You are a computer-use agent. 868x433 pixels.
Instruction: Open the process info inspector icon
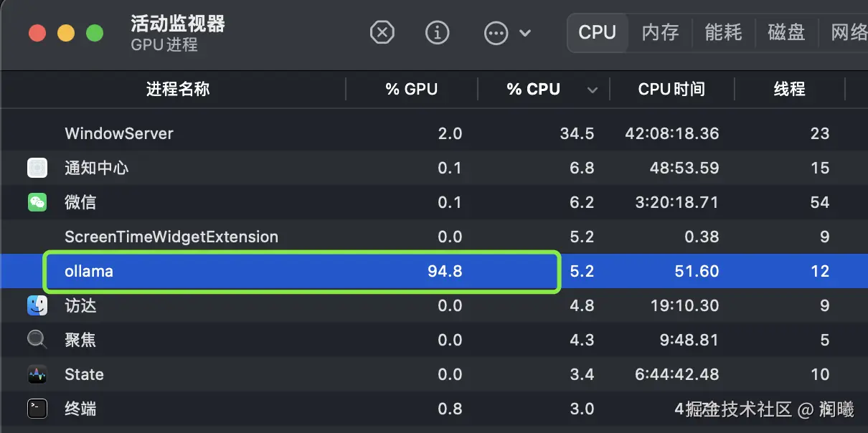click(x=438, y=32)
